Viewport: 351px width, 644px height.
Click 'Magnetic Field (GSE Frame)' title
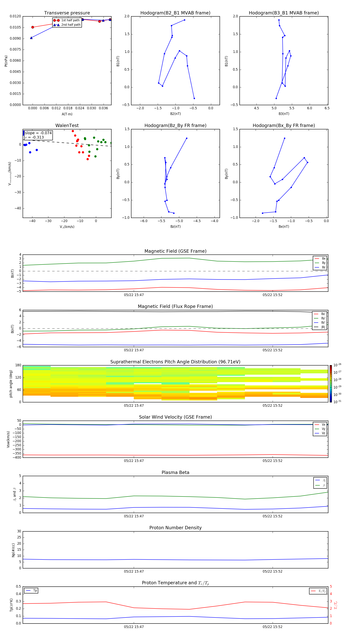pos(175,251)
